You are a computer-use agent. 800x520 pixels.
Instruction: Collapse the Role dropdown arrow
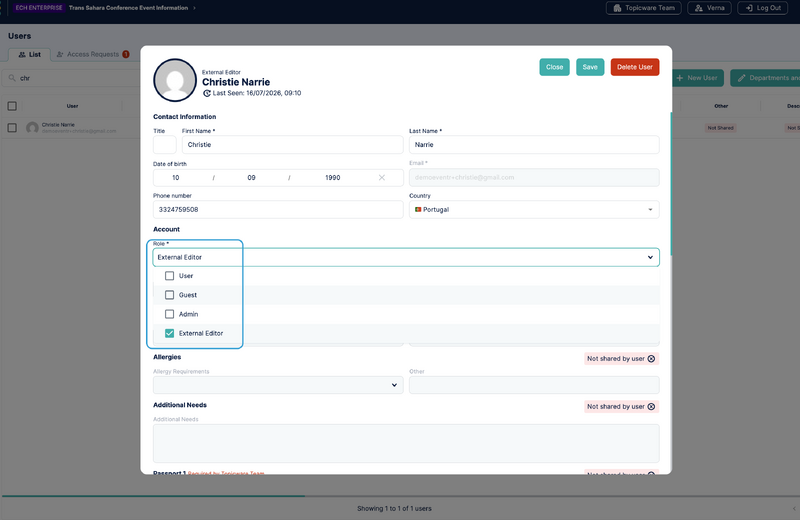[x=650, y=257]
